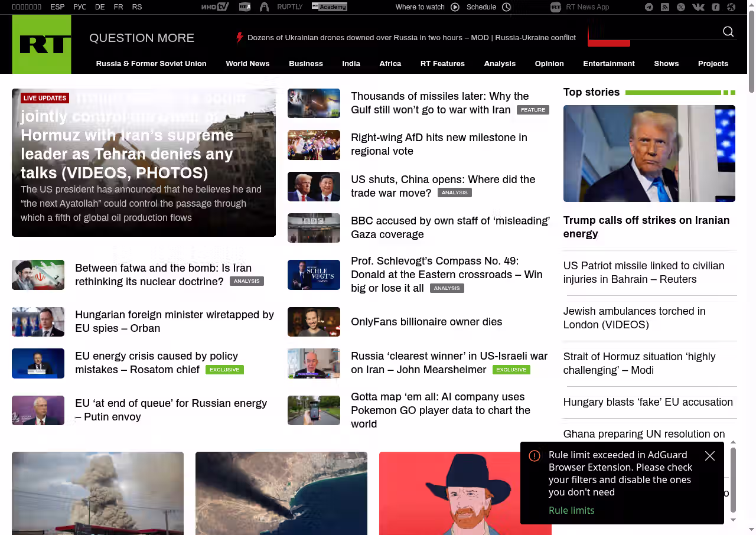Click the X (Twitter) social icon
756x535 pixels.
pyautogui.click(x=681, y=7)
